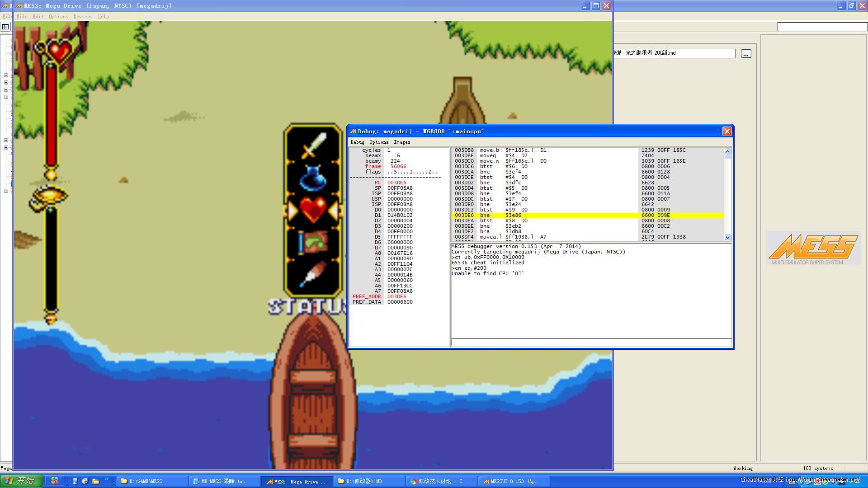Expand the topmost plus node in tree
The height and width of the screenshot is (488, 868).
pos(6,75)
